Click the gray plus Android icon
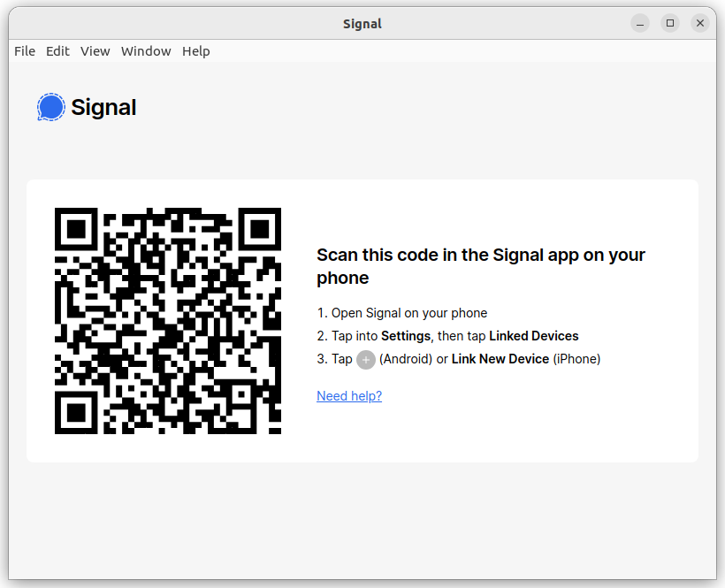This screenshot has width=725, height=588. pyautogui.click(x=366, y=360)
